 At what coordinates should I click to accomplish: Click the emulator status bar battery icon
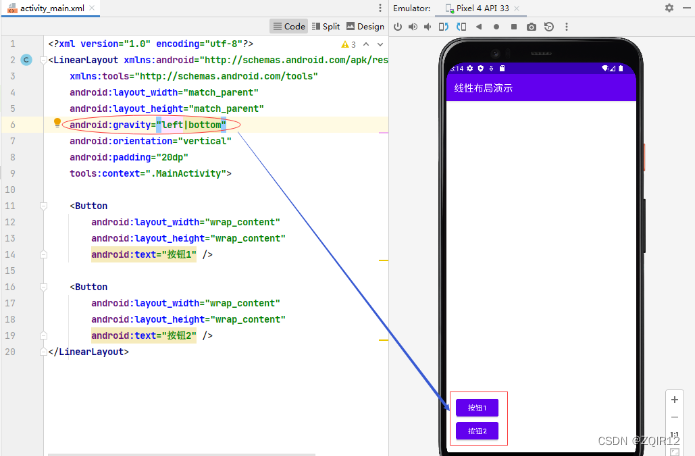621,68
